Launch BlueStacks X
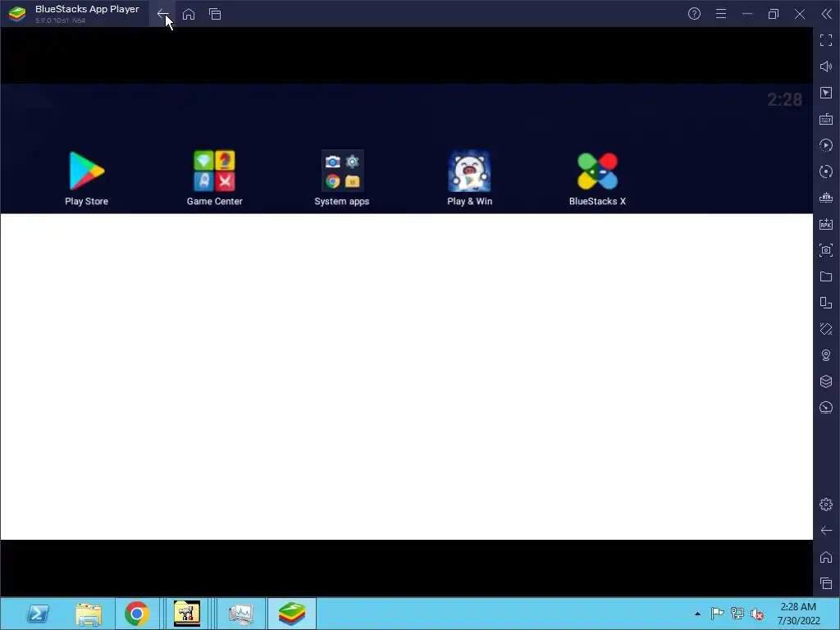The image size is (840, 630). tap(597, 178)
